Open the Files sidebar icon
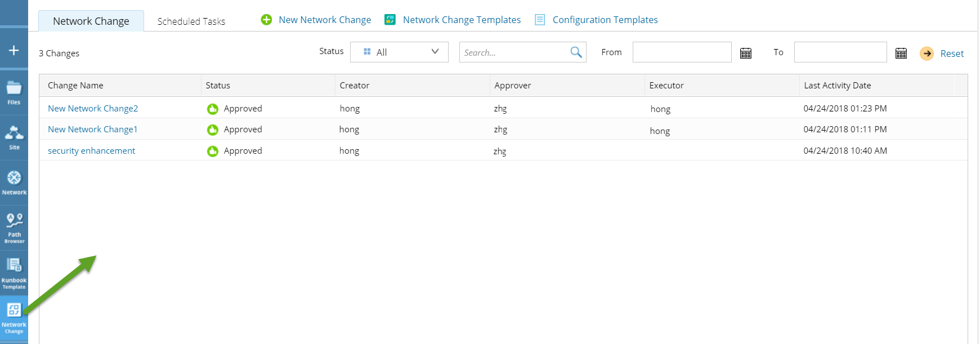Viewport: 980px width, 344px height. click(14, 92)
